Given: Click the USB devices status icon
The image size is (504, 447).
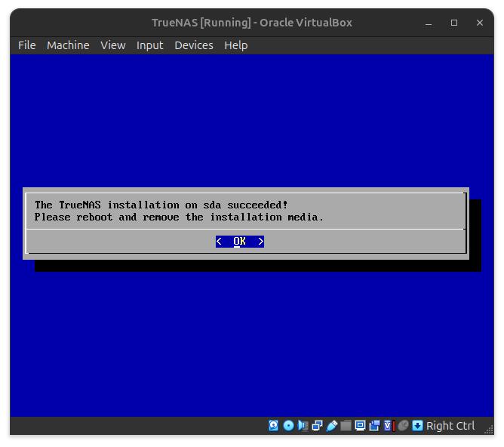Looking at the screenshot, I should click(331, 426).
